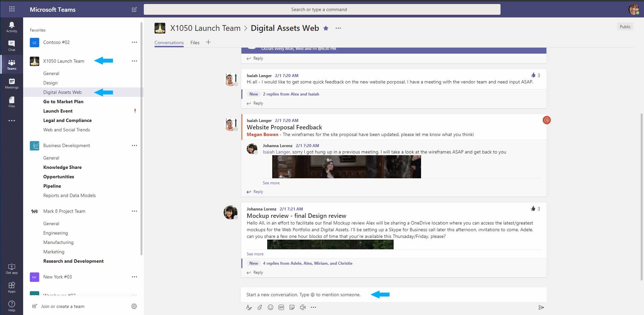Viewport: 644px width, 315px height.
Task: Open the image in Mockup review post
Action: point(330,244)
